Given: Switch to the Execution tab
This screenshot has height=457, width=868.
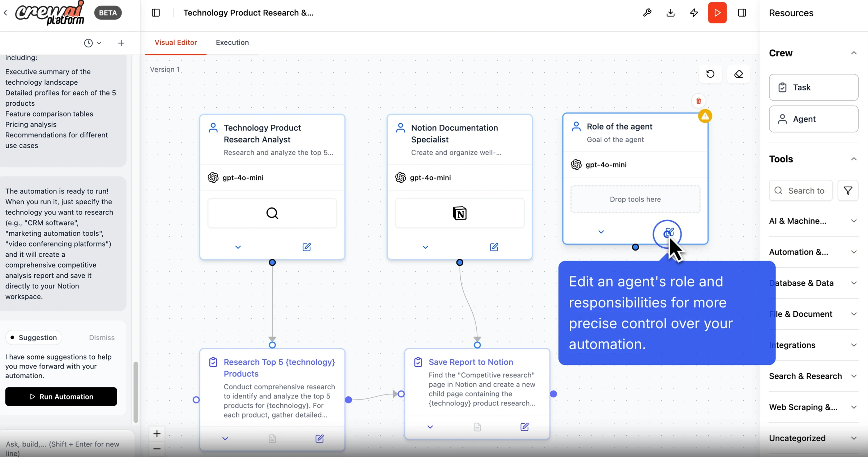Looking at the screenshot, I should [x=232, y=42].
